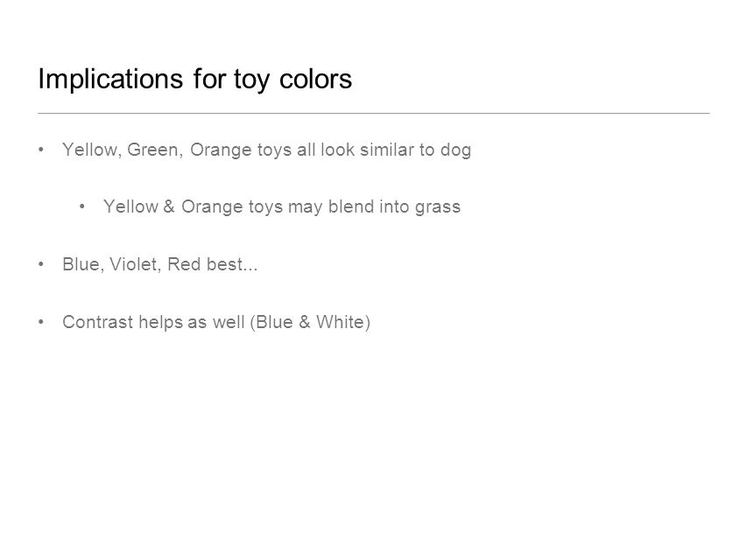Click the ampersand in "Yellow & Orange toys"
Image resolution: width=747 pixels, height=560 pixels.
pyautogui.click(x=169, y=206)
